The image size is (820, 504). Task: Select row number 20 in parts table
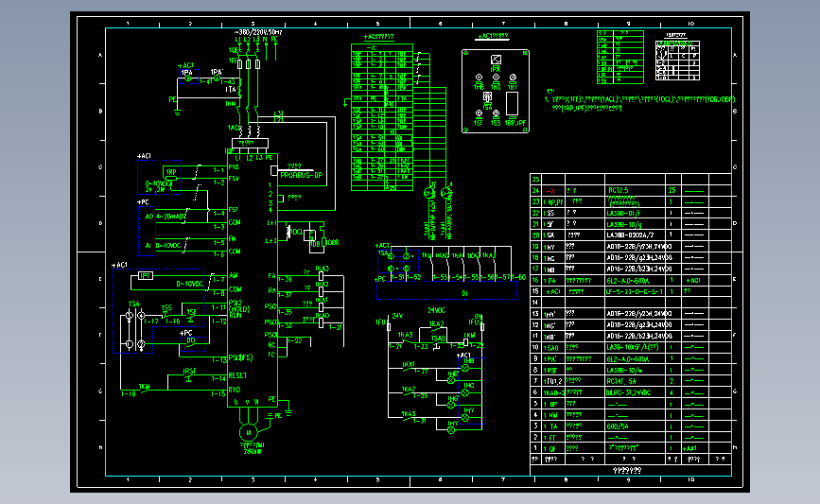[x=535, y=235]
